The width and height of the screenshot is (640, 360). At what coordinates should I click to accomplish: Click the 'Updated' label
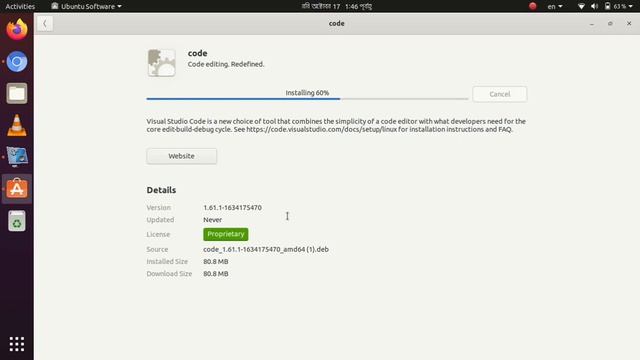pyautogui.click(x=160, y=220)
